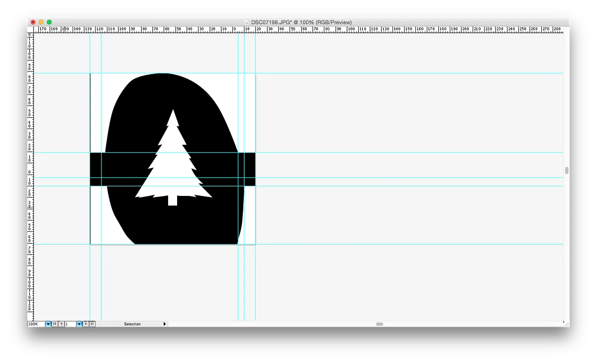
Task: Click the green zoom window button
Action: (49, 22)
